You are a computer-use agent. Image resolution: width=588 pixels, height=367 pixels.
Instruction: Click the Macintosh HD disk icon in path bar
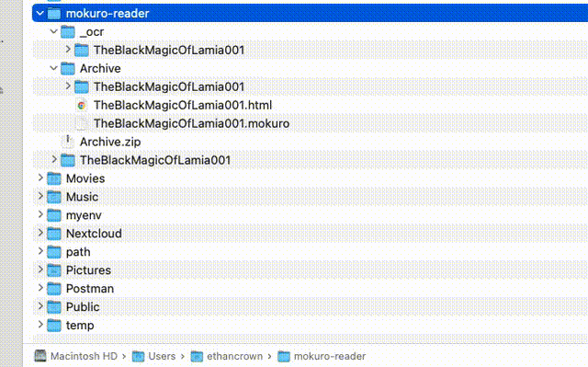[40, 356]
